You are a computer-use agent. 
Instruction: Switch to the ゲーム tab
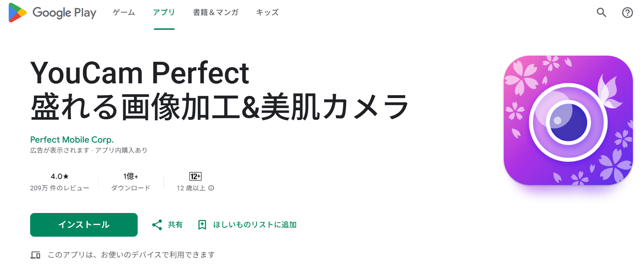point(124,13)
